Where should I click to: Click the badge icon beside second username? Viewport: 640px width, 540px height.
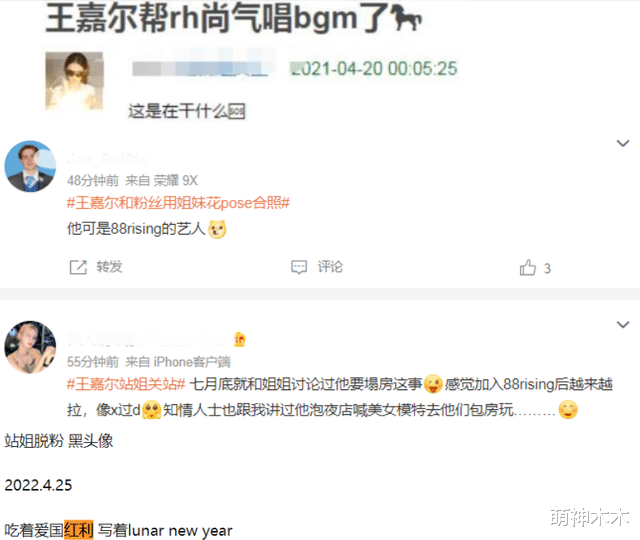coord(240,339)
